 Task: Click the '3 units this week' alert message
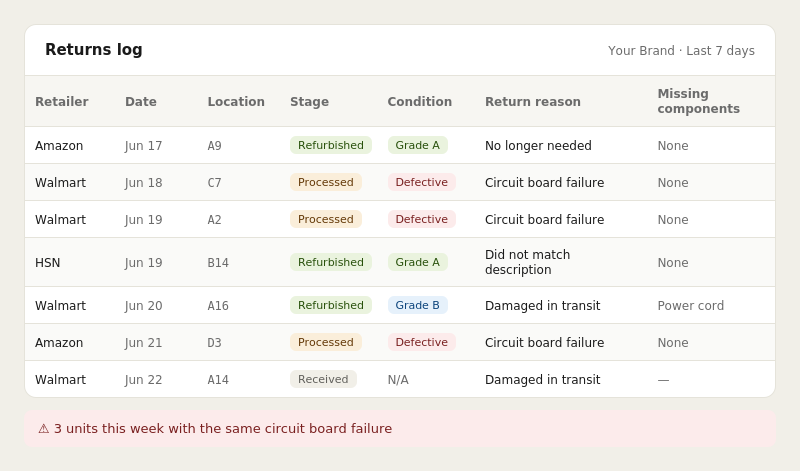point(223,429)
